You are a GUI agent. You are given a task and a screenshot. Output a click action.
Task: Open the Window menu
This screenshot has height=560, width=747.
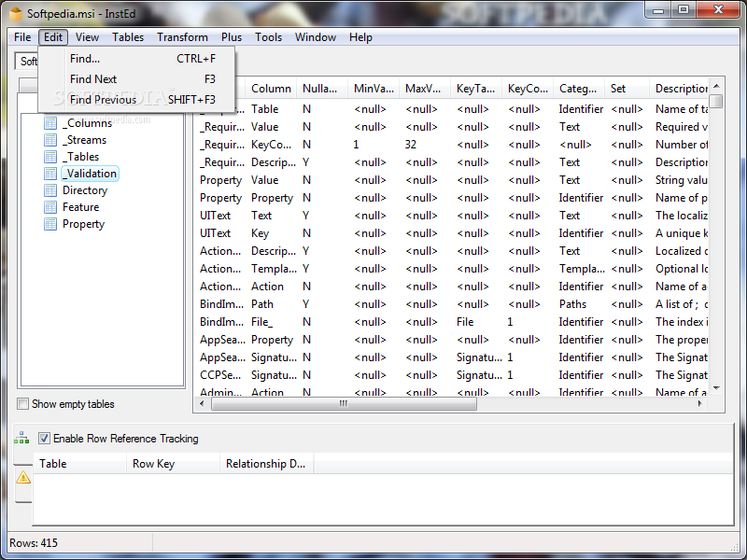click(x=316, y=37)
